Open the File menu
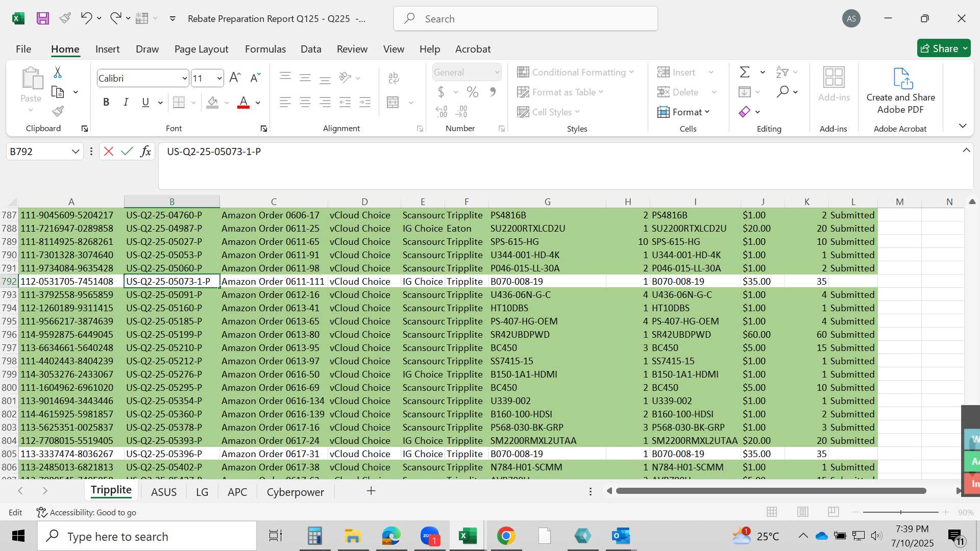Image resolution: width=980 pixels, height=551 pixels. pos(23,49)
